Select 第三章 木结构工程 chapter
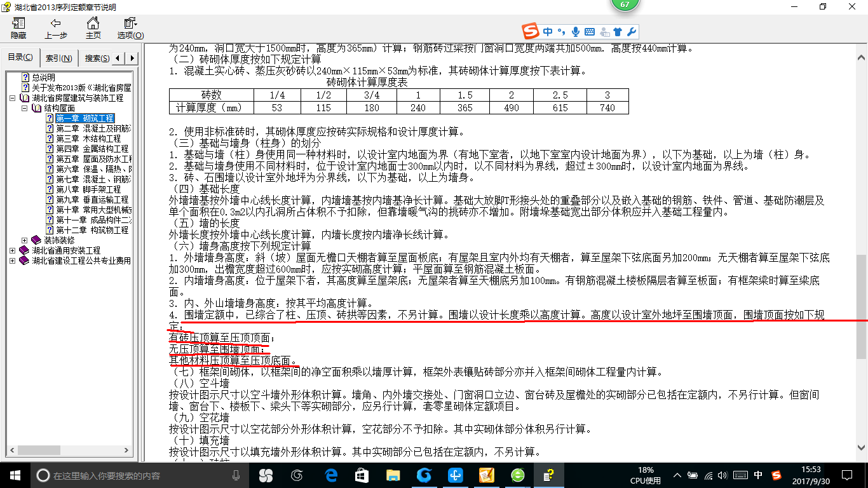Screen dimensions: 868x488 click(88, 139)
